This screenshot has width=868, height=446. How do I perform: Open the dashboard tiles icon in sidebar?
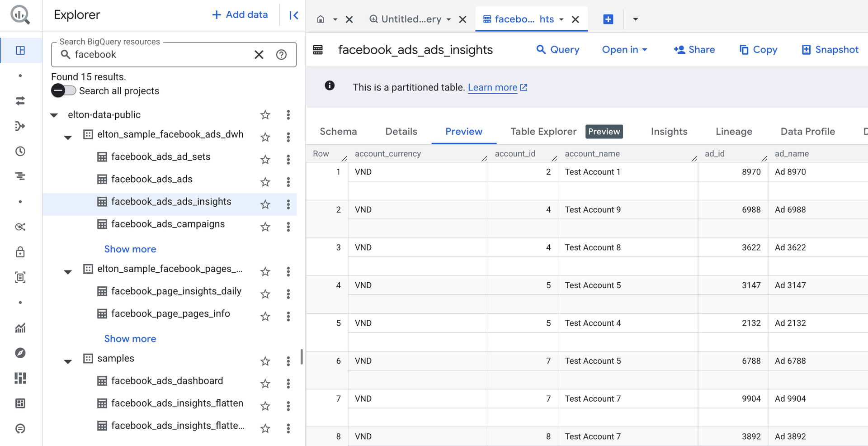pos(20,378)
